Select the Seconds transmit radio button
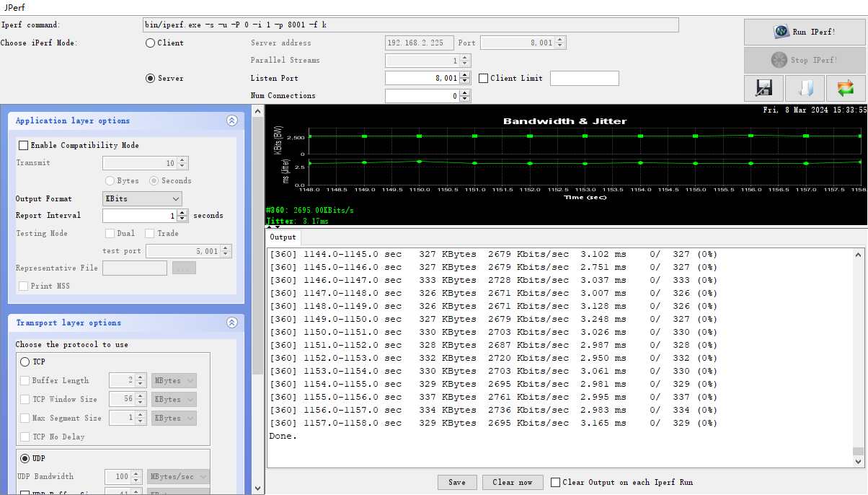This screenshot has height=495, width=868. (154, 180)
